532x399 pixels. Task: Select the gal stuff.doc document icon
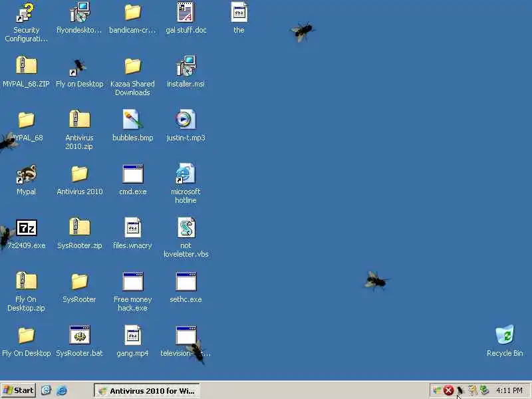(186, 13)
